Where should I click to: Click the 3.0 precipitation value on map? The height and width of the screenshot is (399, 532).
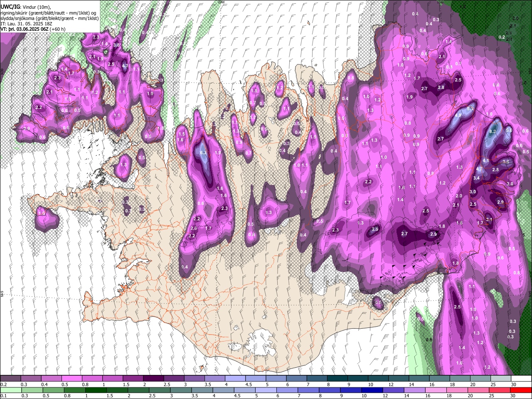[x=473, y=192]
